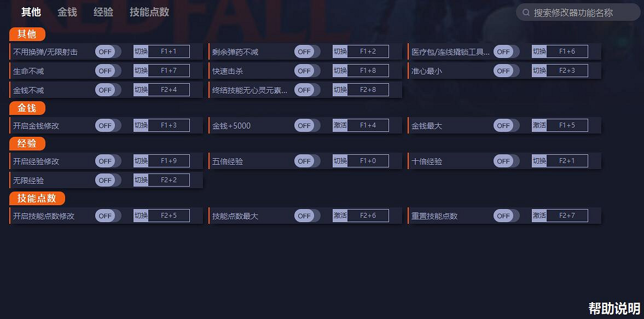Click 切换 button for 五倍经验
644x319 pixels.
[340, 161]
